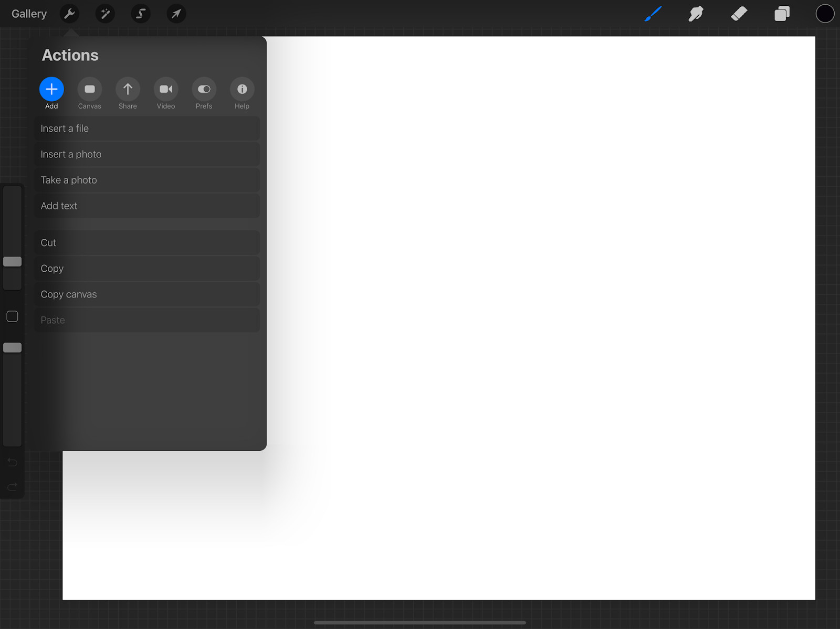Tap the redo arrow in sidebar
This screenshot has width=840, height=629.
(x=12, y=487)
